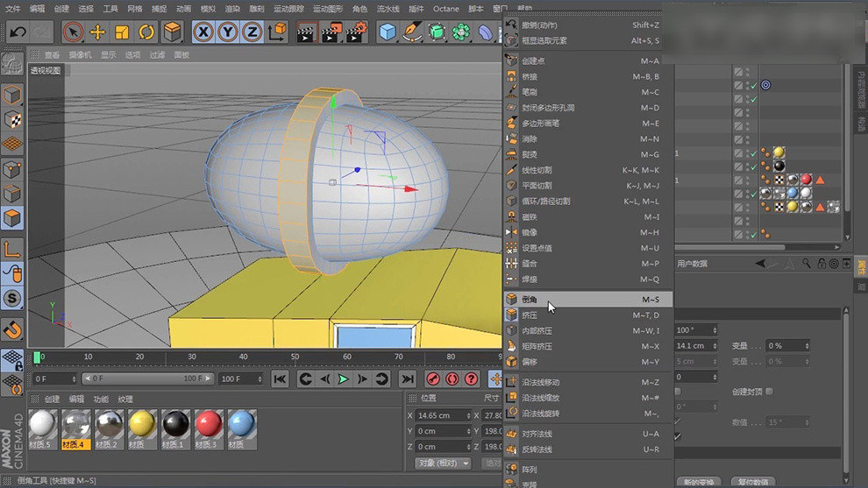Click the magnet snap icon in left sidebar

12,329
